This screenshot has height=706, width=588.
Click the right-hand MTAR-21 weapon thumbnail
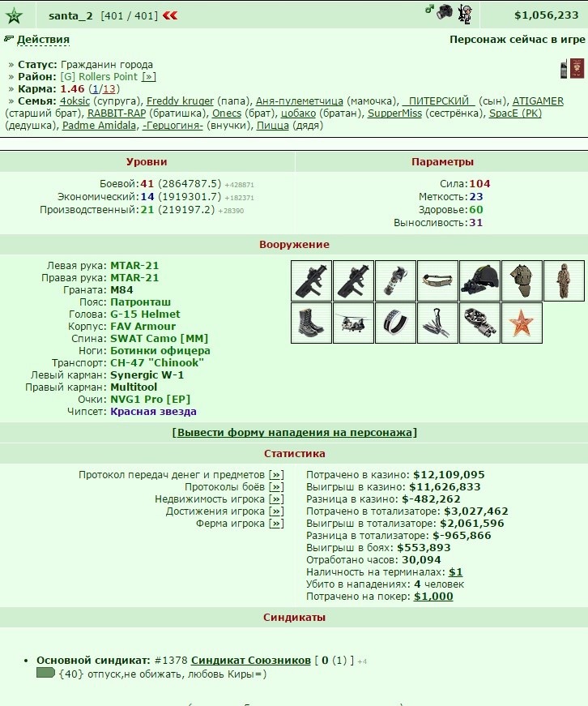tap(354, 280)
